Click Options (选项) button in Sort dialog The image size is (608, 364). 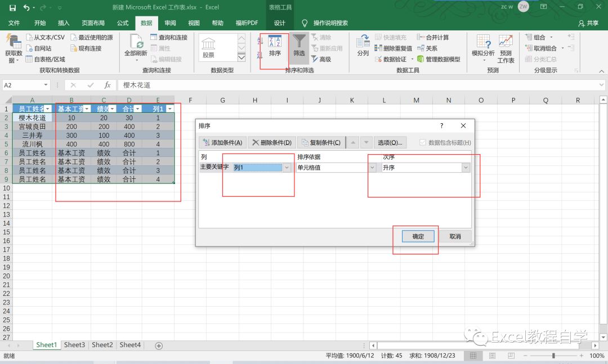tap(390, 142)
